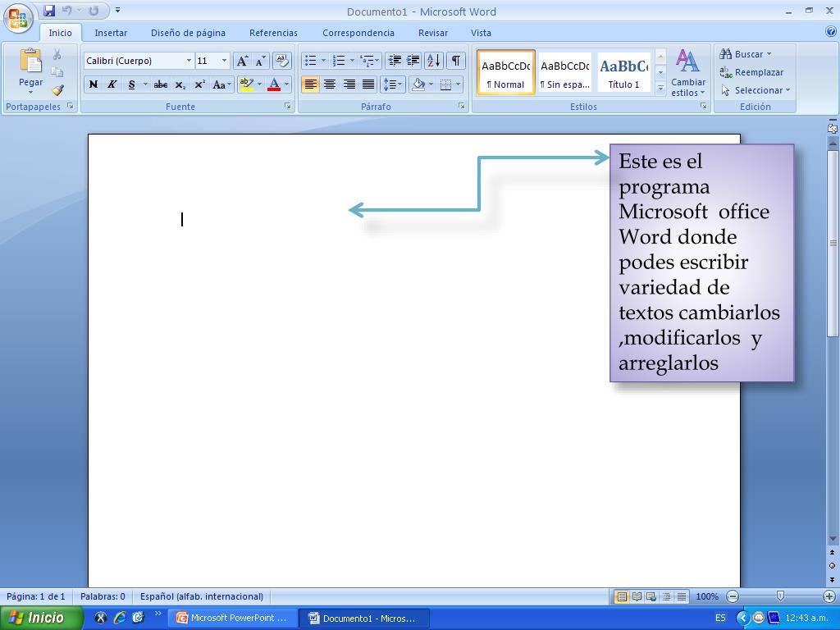
Task: Open Cambiar estilos options
Action: pyautogui.click(x=688, y=73)
